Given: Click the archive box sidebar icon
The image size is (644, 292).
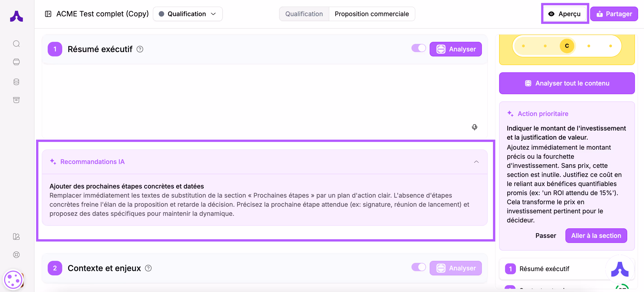Looking at the screenshot, I should tap(16, 100).
